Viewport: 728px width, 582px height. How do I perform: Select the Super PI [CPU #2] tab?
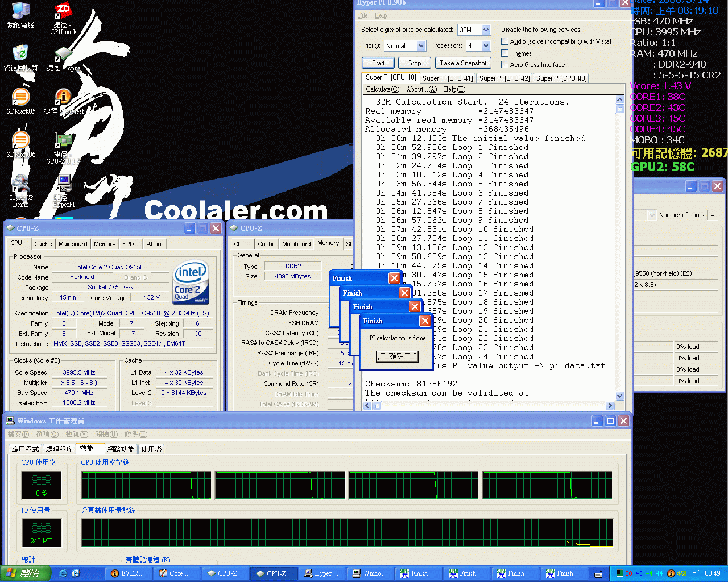[x=504, y=78]
